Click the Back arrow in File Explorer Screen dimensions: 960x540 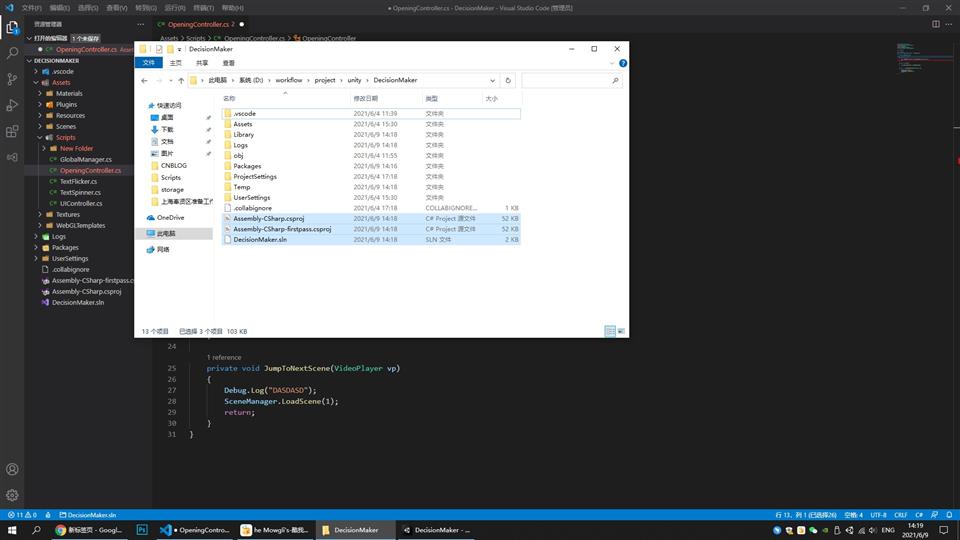pos(144,80)
